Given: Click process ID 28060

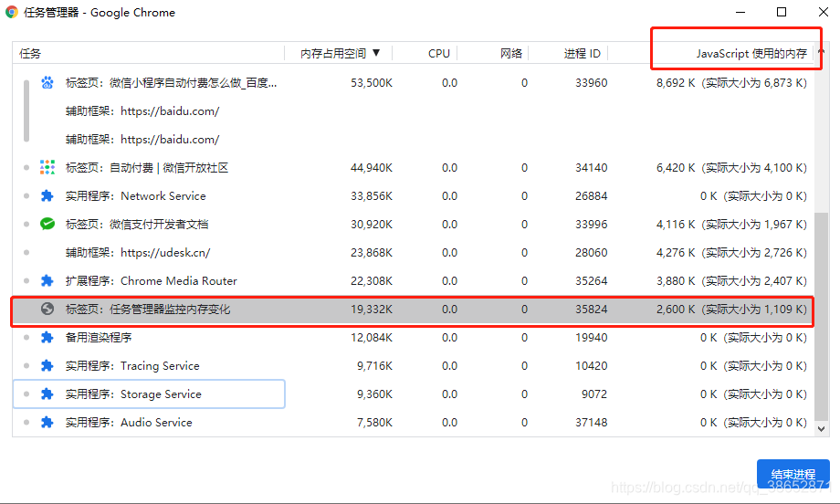Looking at the screenshot, I should (x=591, y=252).
